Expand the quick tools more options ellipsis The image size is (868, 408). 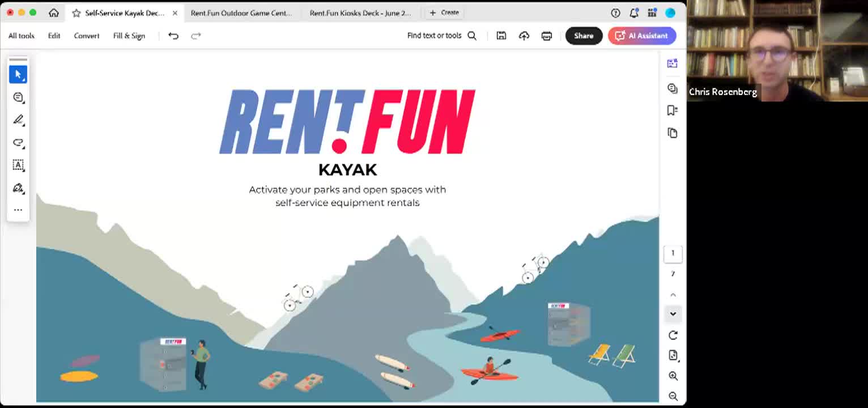pyautogui.click(x=18, y=210)
